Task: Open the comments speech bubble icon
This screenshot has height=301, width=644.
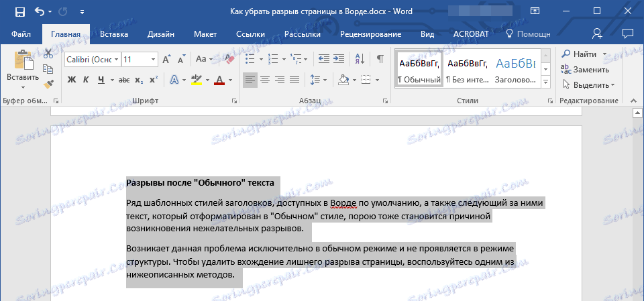Action: click(627, 34)
